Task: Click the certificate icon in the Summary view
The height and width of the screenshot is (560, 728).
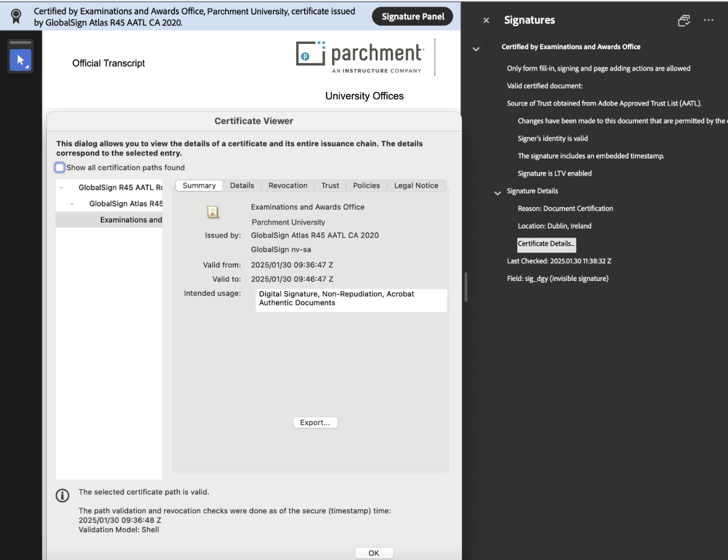Action: click(x=213, y=212)
